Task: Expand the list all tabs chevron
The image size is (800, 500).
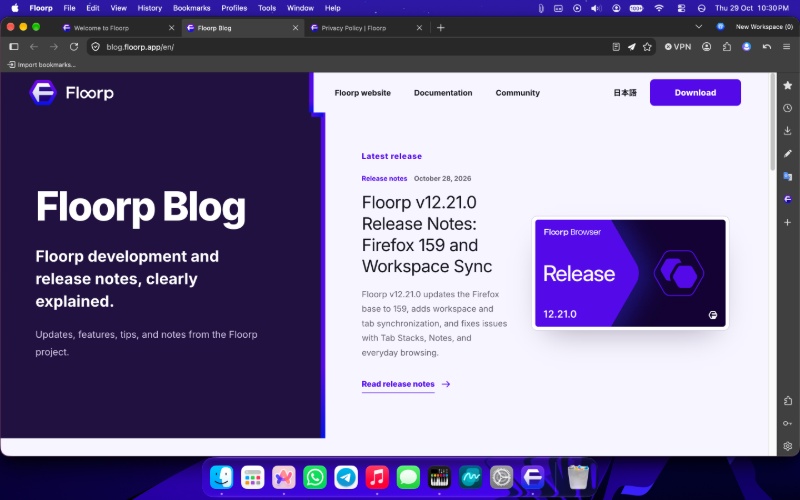Action: [699, 27]
